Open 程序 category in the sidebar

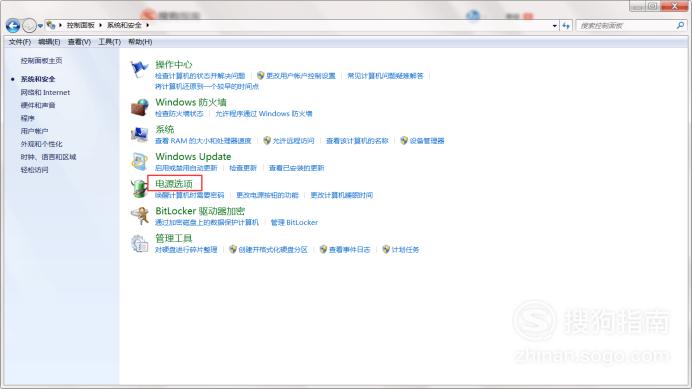[27, 118]
